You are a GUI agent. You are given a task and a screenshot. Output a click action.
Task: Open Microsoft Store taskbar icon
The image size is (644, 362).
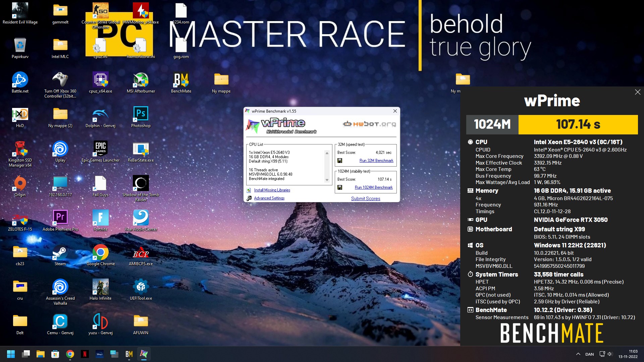(55, 354)
